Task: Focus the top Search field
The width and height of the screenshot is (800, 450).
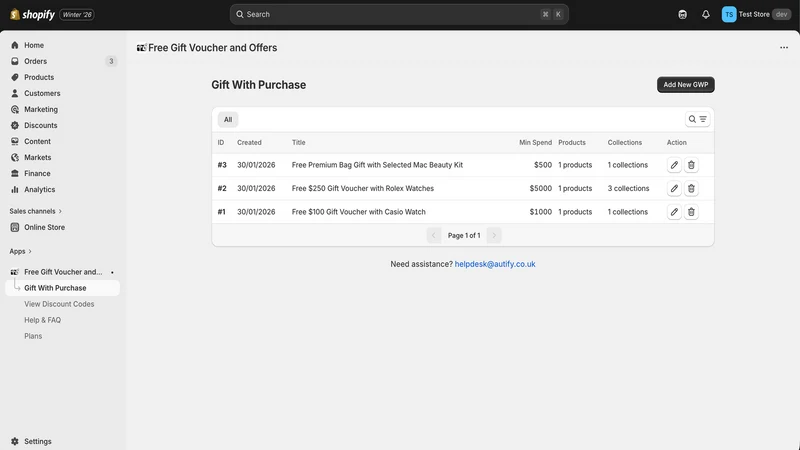Action: 399,14
